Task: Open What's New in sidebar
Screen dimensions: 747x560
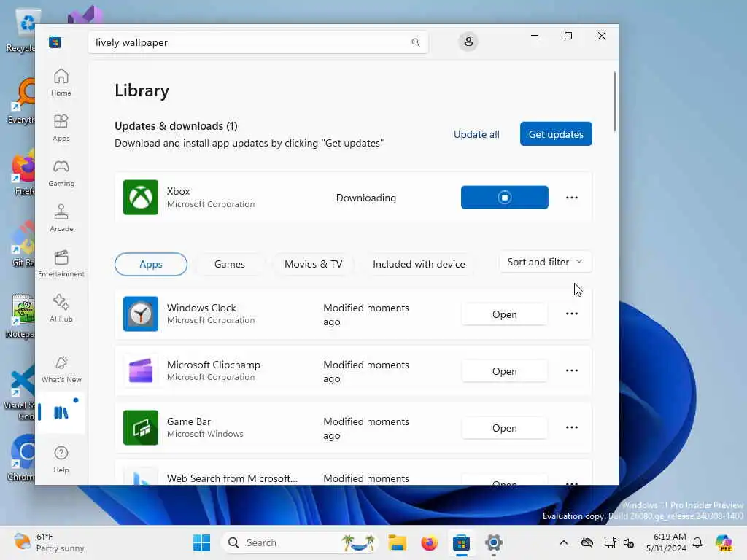Action: point(61,369)
